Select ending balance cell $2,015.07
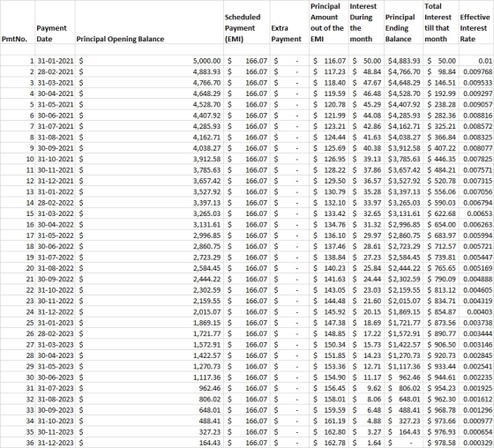The height and width of the screenshot is (448, 494). coord(404,301)
